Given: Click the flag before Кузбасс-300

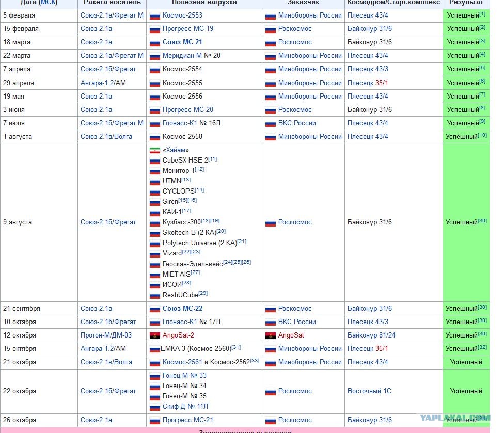Looking at the screenshot, I should click(x=154, y=223).
